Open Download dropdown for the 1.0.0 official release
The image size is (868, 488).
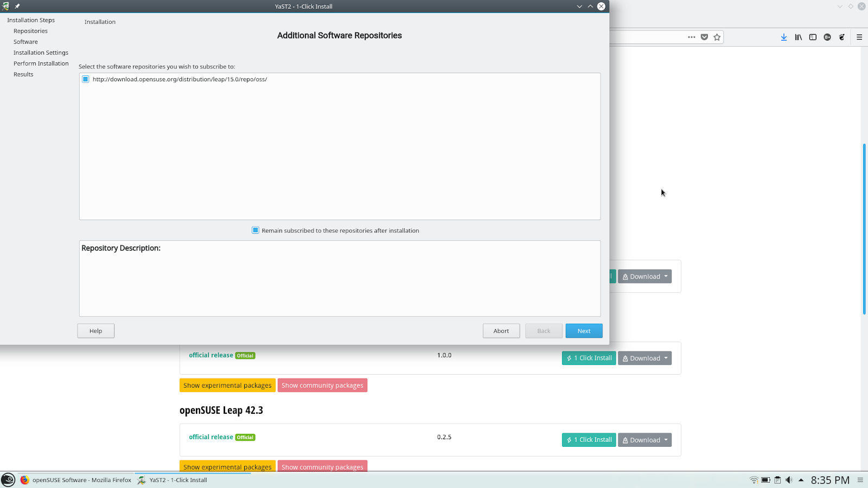click(x=644, y=358)
